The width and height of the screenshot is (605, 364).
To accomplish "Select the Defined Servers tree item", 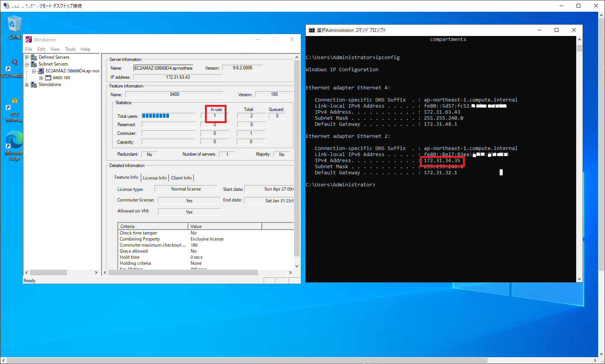I will click(x=54, y=57).
